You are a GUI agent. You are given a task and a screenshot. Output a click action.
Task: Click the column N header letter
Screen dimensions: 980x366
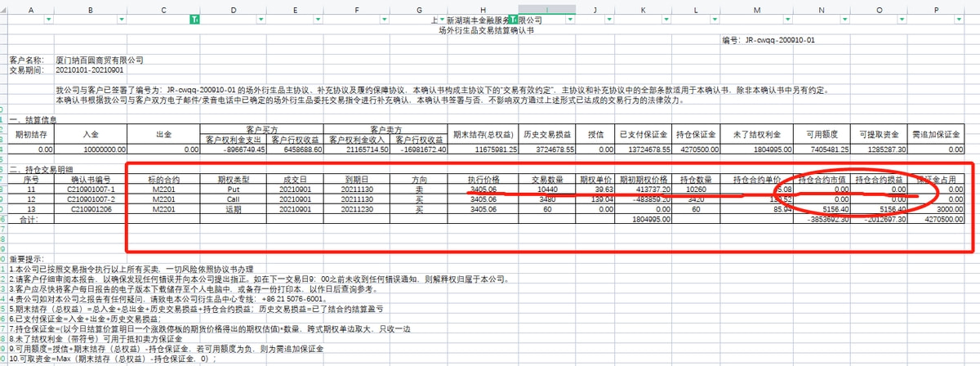[x=822, y=9]
